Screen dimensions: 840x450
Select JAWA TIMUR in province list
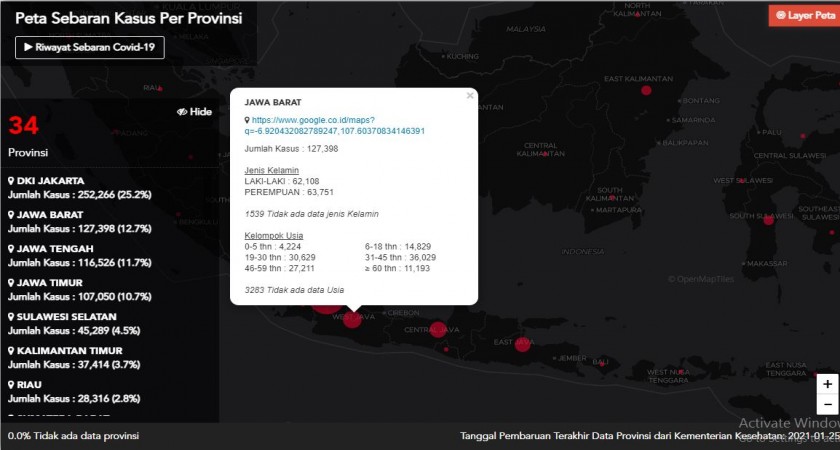[79, 289]
